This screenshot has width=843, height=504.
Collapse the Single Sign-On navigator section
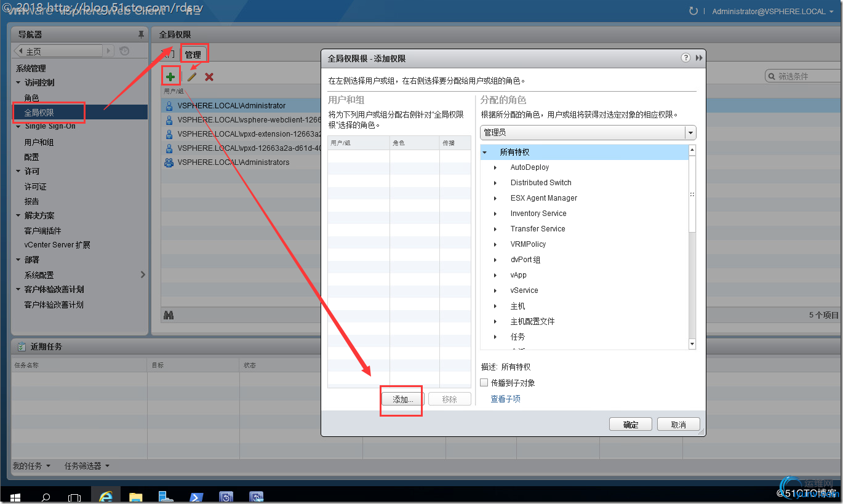tap(18, 126)
